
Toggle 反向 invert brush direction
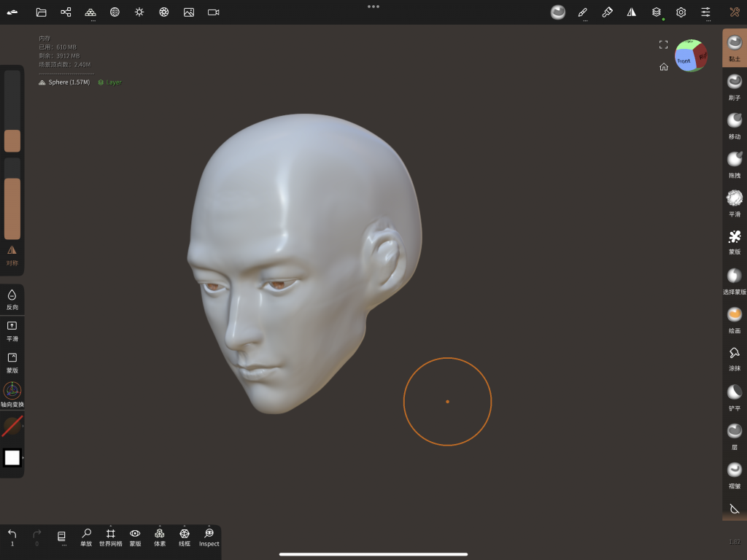point(12,300)
